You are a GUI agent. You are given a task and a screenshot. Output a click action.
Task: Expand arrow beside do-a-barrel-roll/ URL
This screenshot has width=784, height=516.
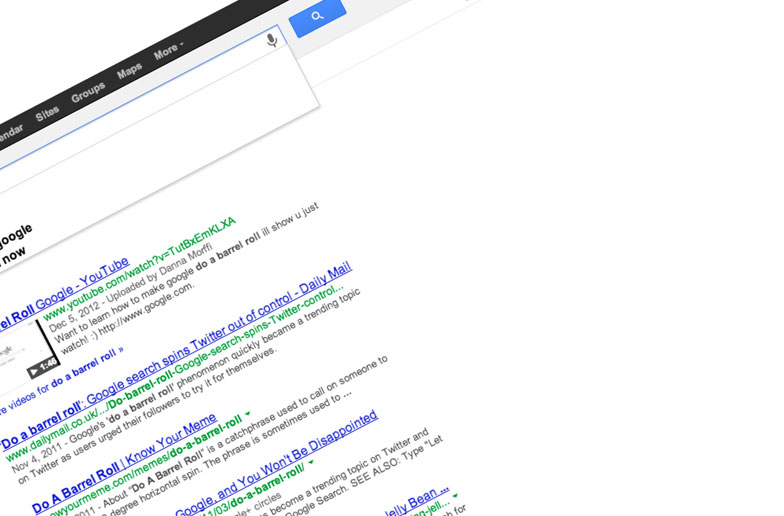pyautogui.click(x=310, y=462)
